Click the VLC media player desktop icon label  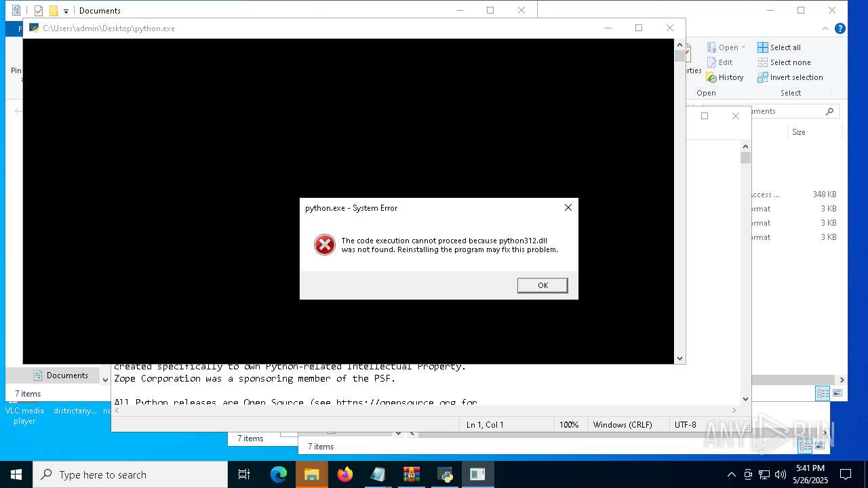coord(24,415)
